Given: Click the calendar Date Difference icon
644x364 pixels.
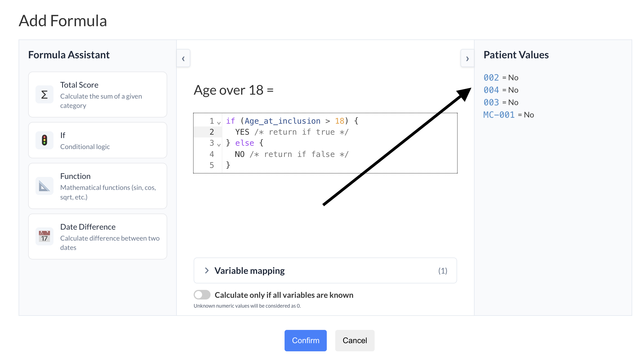Looking at the screenshot, I should pyautogui.click(x=44, y=236).
